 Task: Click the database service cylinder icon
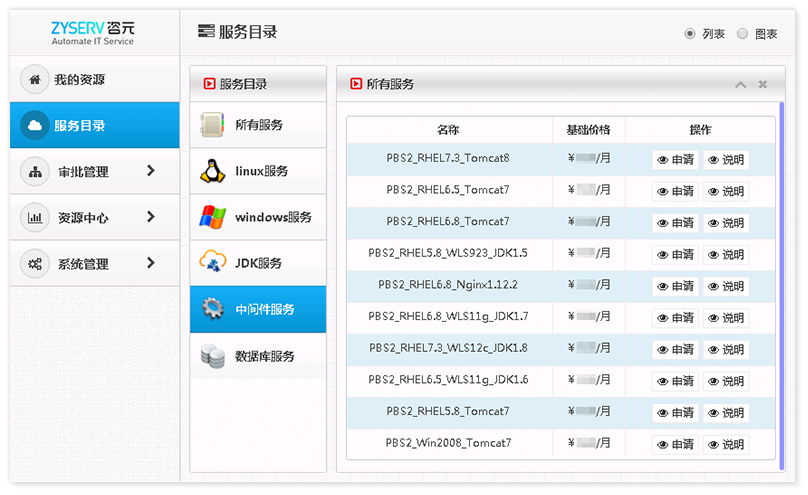pos(212,356)
